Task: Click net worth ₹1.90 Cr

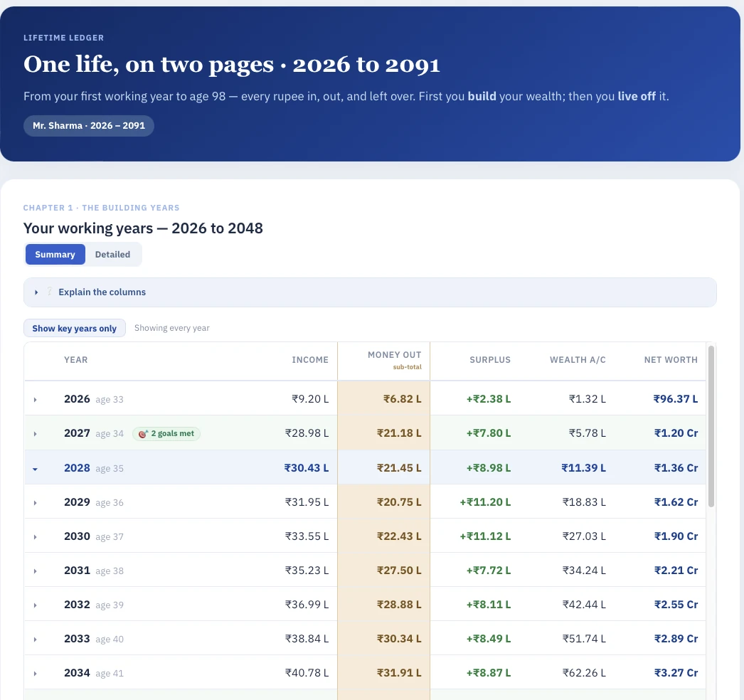Action: pyautogui.click(x=676, y=536)
